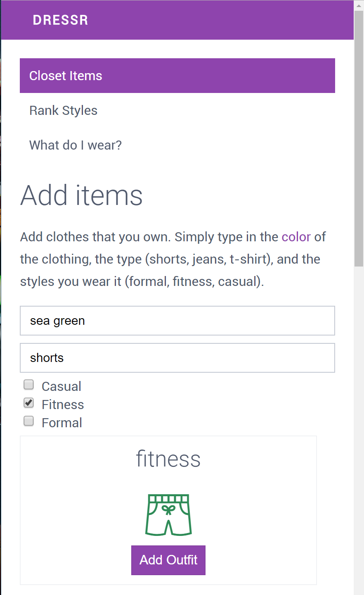The width and height of the screenshot is (364, 595).
Task: Follow the purple "color" link
Action: point(296,237)
